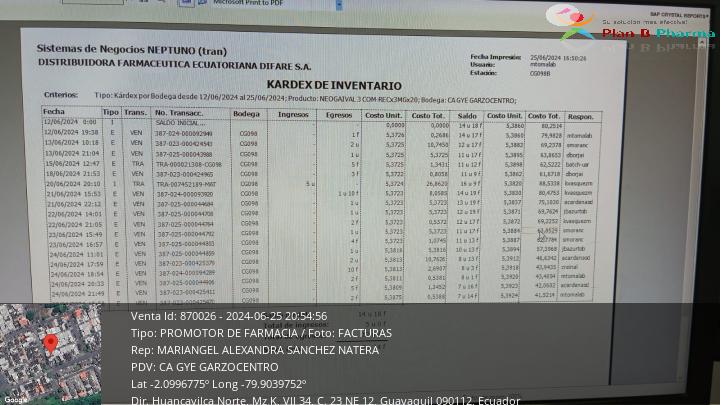Select the date cell 23/06/2024 16:57
720x405 pixels.
(76, 244)
